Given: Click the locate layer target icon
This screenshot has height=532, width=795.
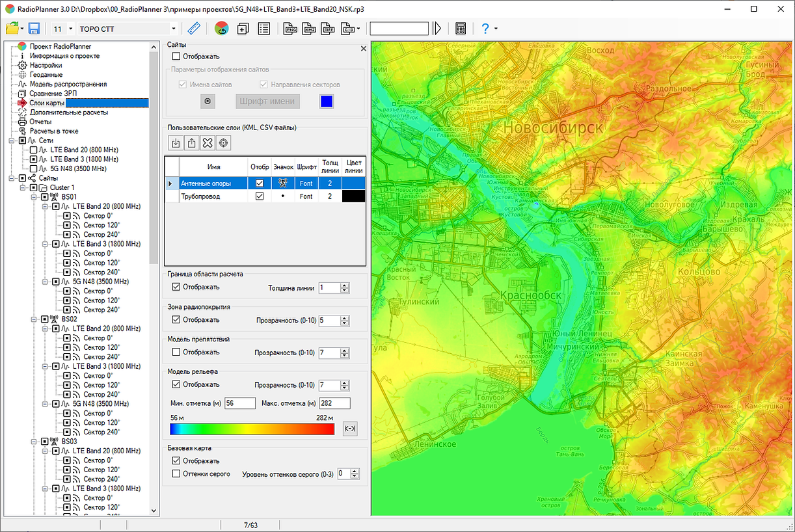Looking at the screenshot, I should coord(224,143).
